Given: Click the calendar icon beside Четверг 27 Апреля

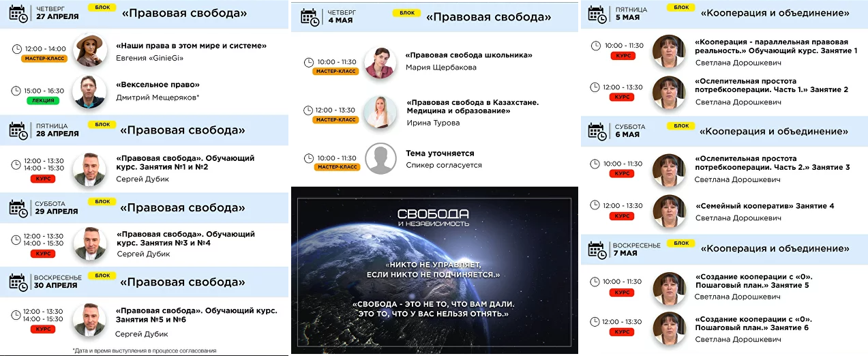Looking at the screenshot, I should click(x=18, y=14).
